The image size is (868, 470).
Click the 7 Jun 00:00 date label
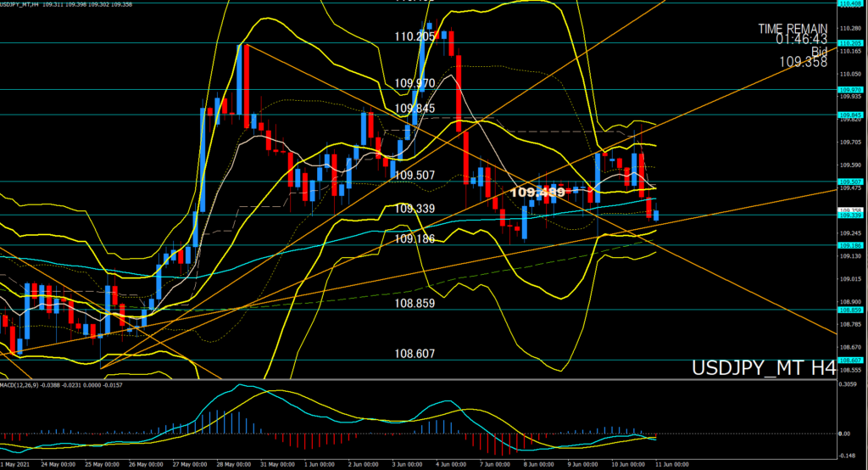coord(495,464)
